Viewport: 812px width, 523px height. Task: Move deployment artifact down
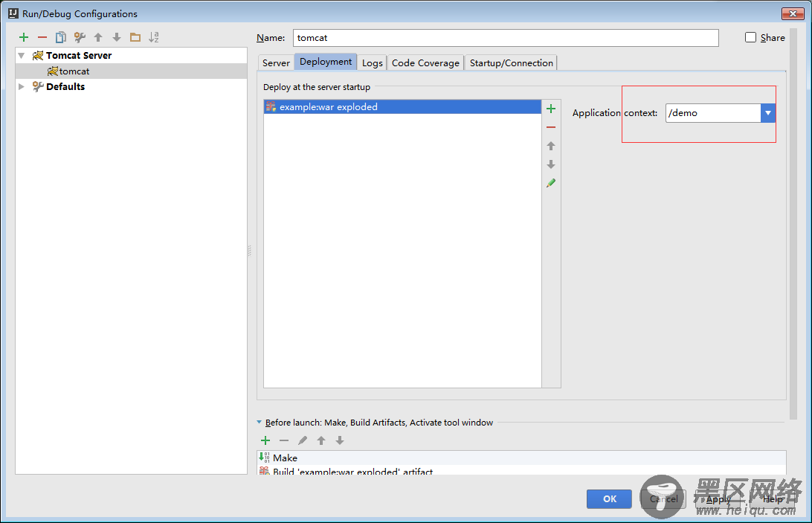pyautogui.click(x=551, y=164)
